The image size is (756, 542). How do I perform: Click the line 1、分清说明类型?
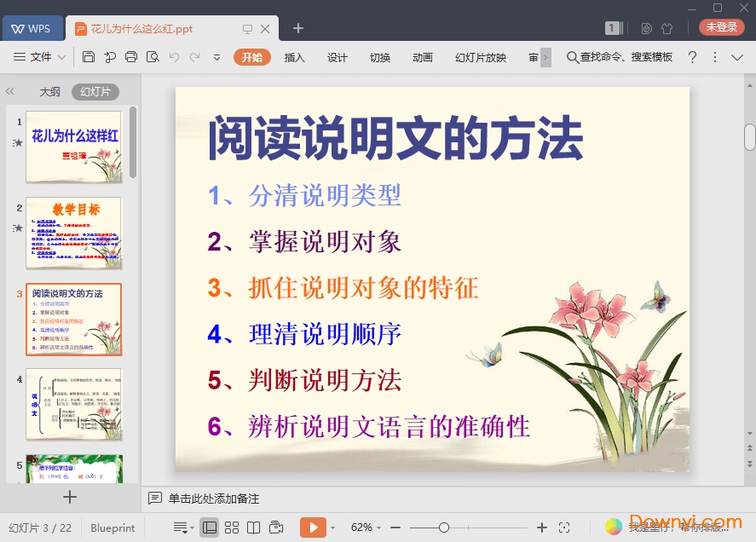[x=304, y=196]
